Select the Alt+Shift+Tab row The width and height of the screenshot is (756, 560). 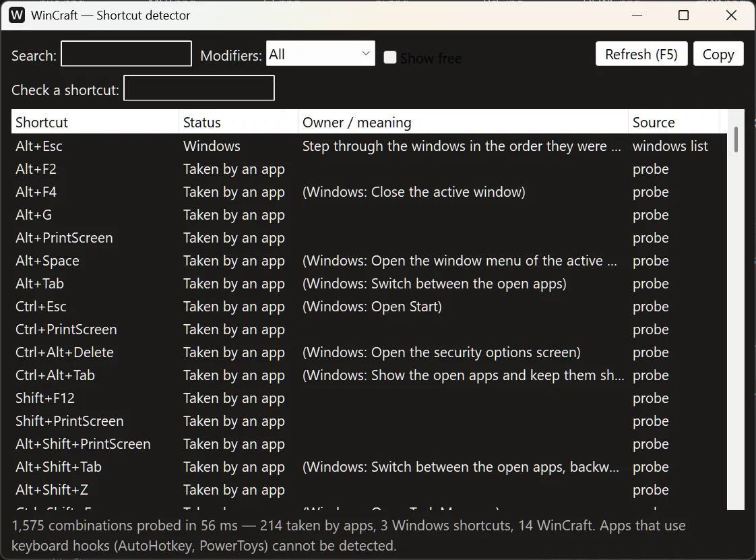(x=369, y=467)
